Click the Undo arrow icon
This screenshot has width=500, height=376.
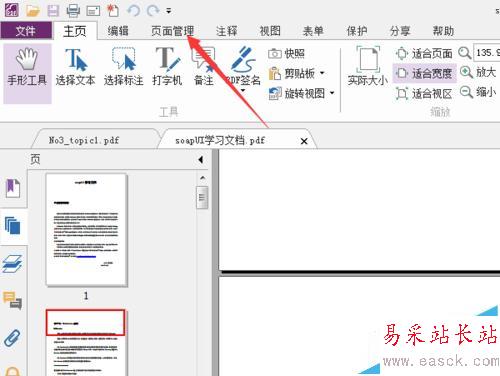pos(134,11)
